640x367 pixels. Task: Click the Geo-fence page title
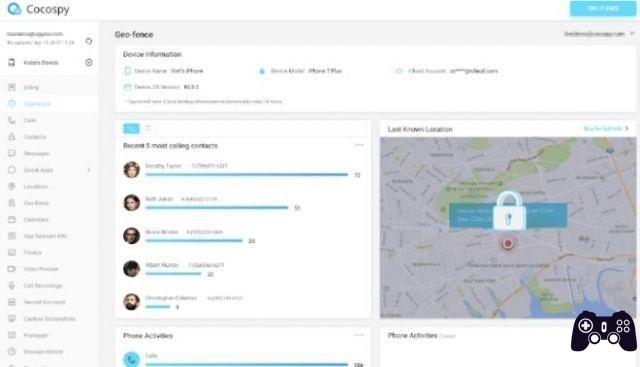click(x=134, y=35)
